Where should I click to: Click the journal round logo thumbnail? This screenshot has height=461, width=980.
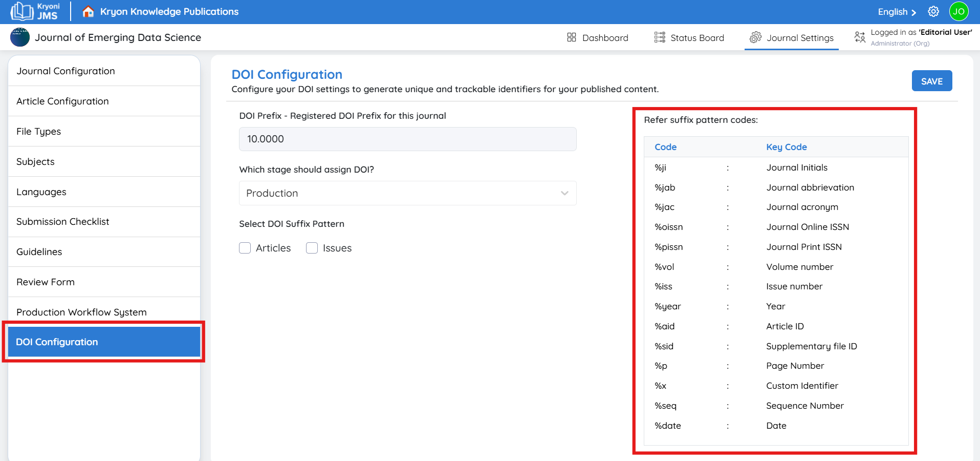20,37
